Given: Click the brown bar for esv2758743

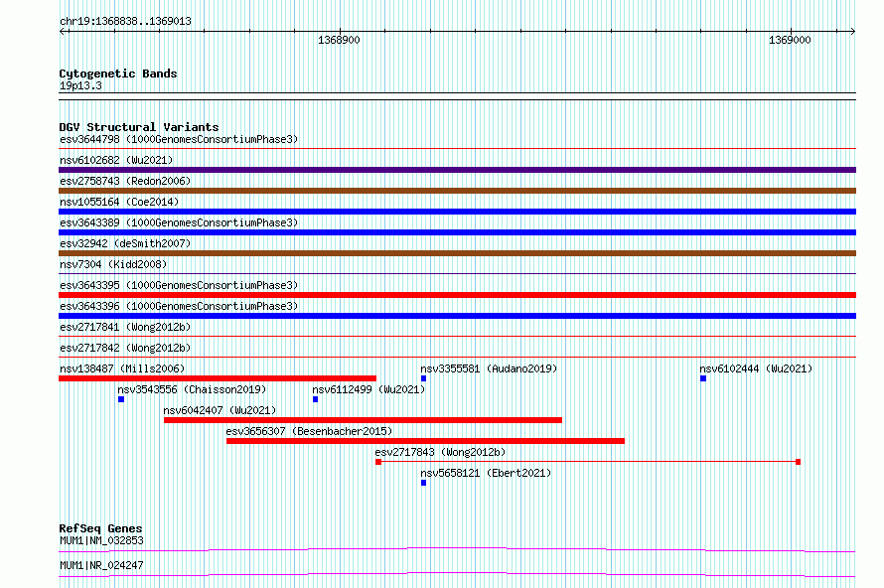Looking at the screenshot, I should (x=457, y=191).
